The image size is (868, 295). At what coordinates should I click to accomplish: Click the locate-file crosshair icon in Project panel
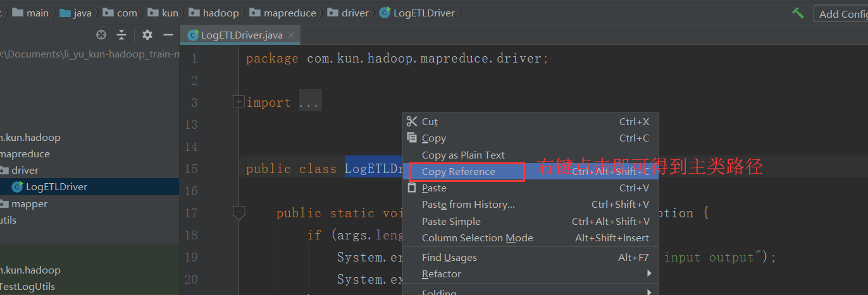point(101,35)
